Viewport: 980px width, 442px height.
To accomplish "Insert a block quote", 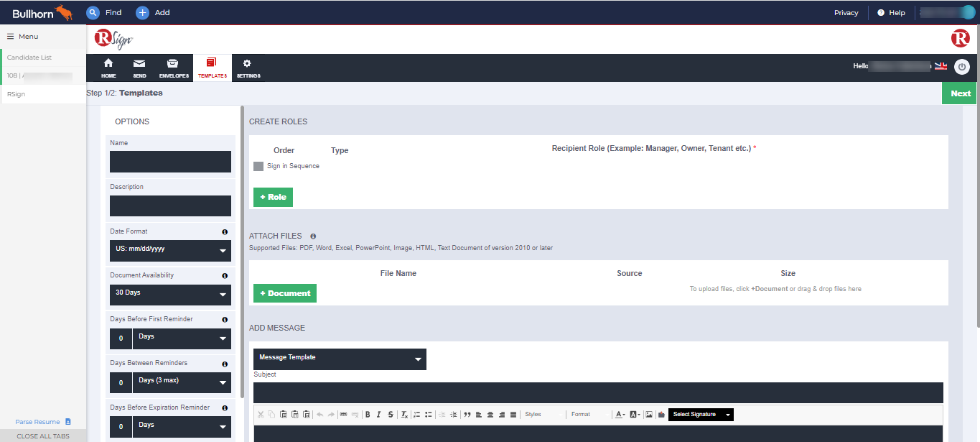I will [467, 415].
